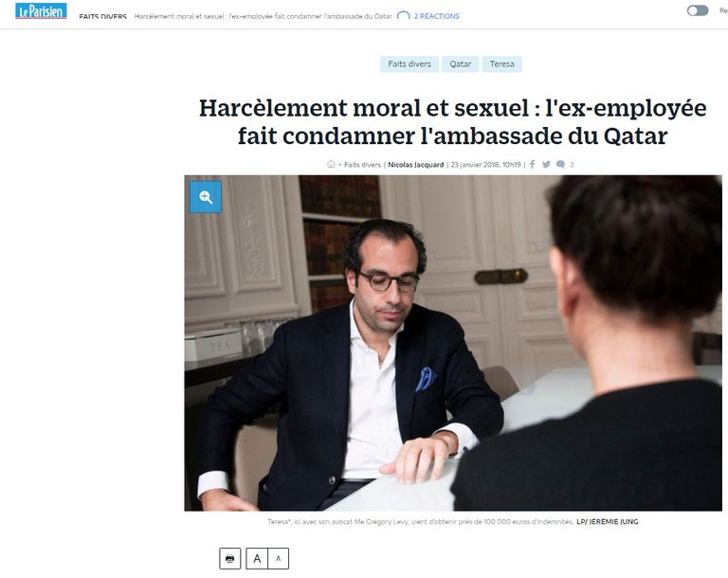Open the 2 RÉACTIONS link
The height and width of the screenshot is (578, 728).
(436, 16)
